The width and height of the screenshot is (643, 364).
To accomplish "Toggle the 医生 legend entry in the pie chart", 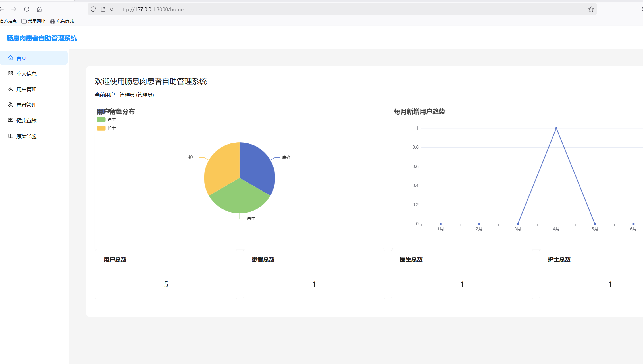I will [x=106, y=120].
